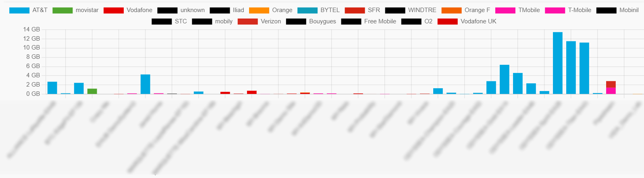Click the STC legend entry
644x178 pixels.
(x=169, y=21)
